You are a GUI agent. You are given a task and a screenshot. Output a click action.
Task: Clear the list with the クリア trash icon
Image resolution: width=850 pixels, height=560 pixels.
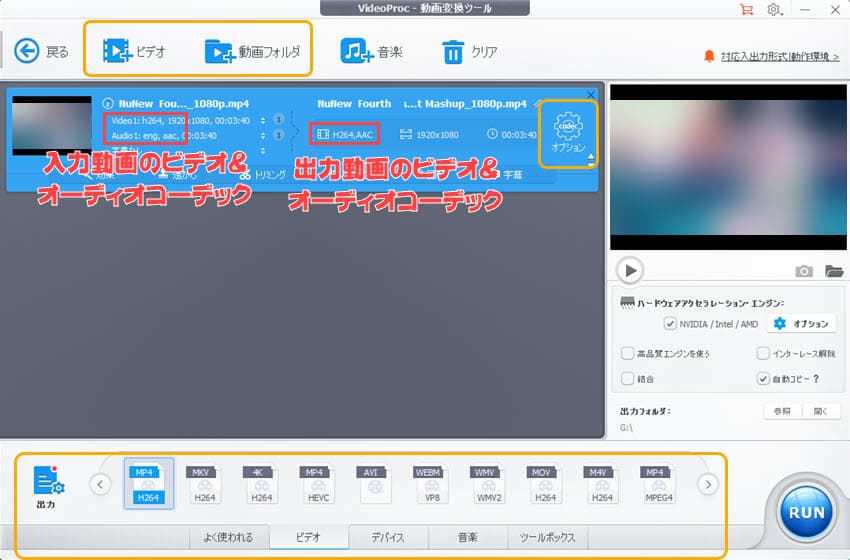pos(469,52)
